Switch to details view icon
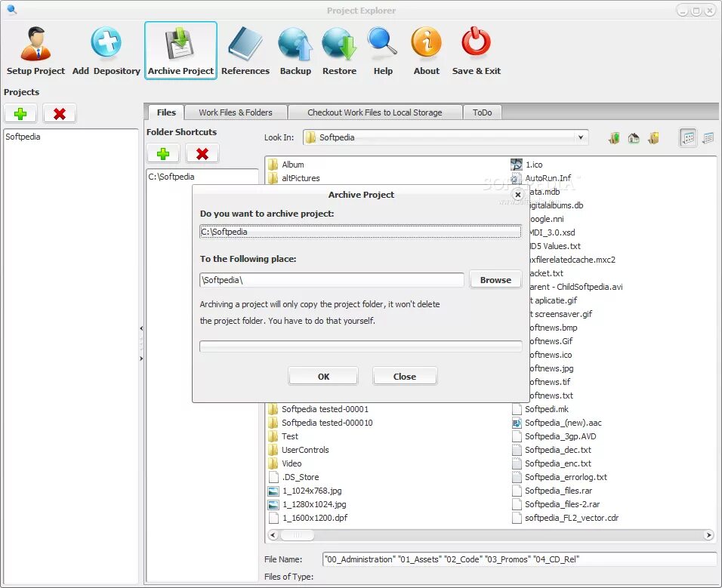 click(708, 137)
